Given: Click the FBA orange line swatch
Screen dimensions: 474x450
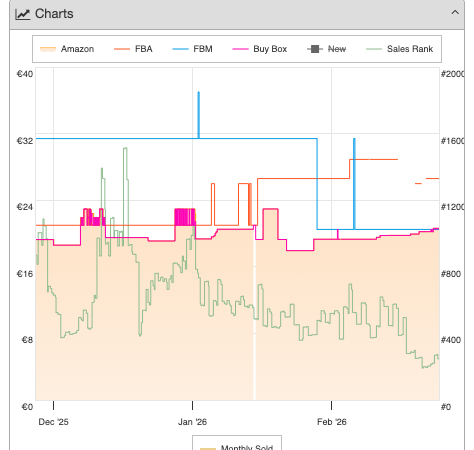Looking at the screenshot, I should (122, 49).
